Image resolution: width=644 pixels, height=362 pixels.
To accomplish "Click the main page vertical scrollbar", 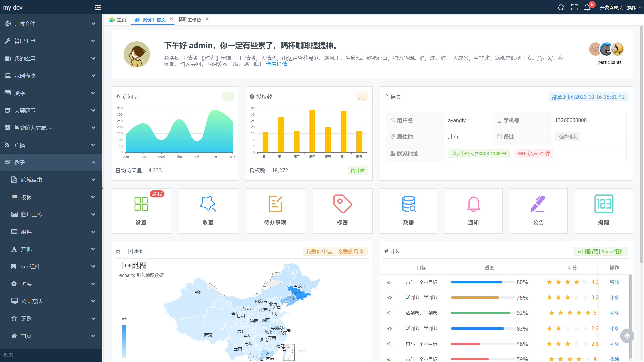I will point(642,145).
